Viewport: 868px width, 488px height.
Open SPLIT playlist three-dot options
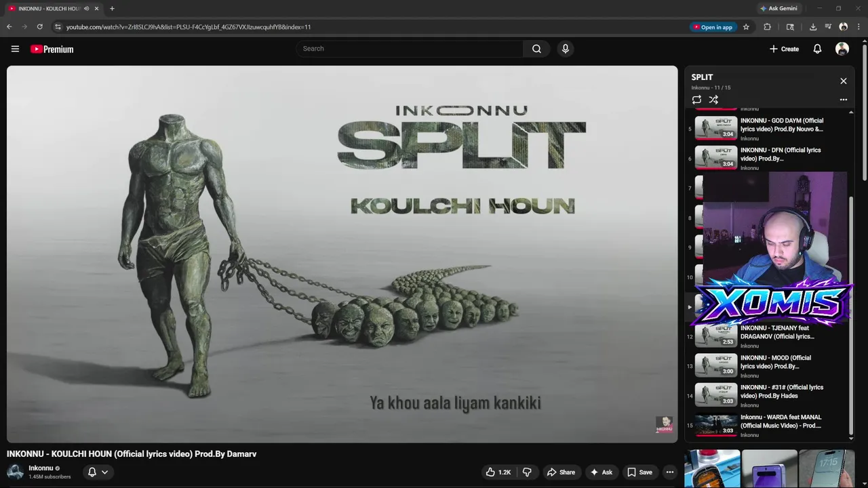[x=844, y=100]
